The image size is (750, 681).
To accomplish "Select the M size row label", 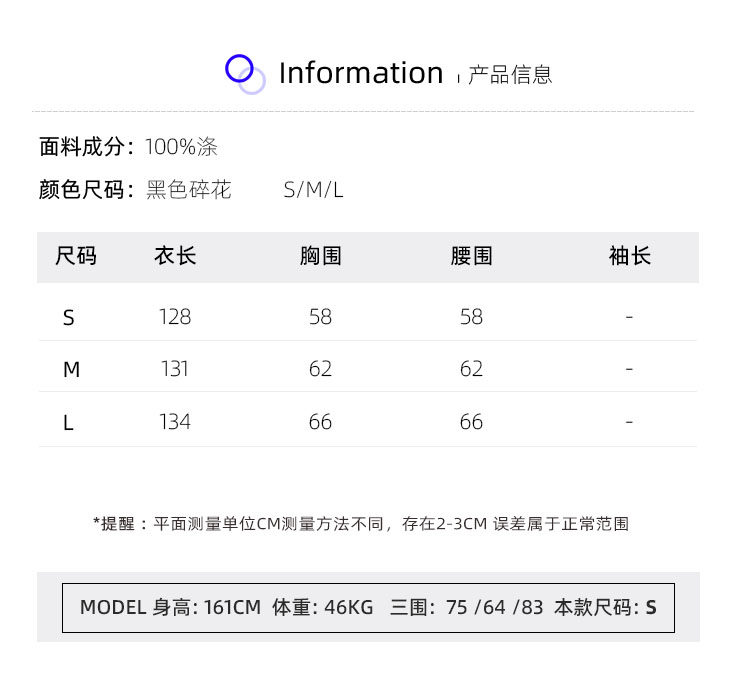I will [71, 370].
